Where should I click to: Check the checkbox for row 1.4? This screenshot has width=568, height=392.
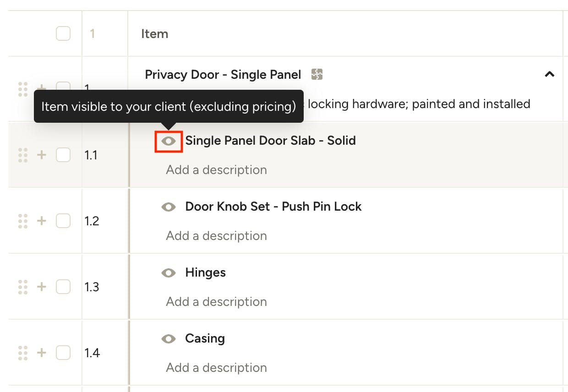pyautogui.click(x=63, y=353)
